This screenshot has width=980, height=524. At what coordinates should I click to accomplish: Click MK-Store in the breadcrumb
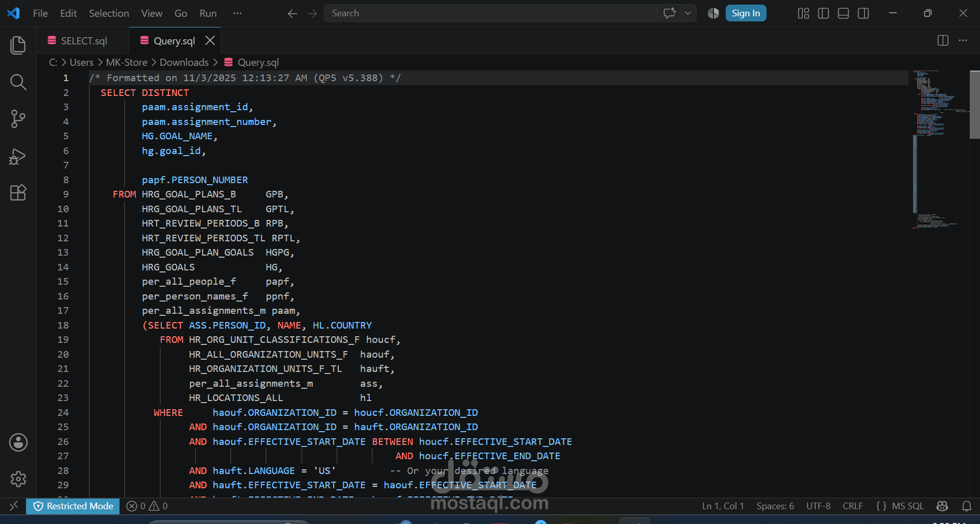tap(127, 62)
